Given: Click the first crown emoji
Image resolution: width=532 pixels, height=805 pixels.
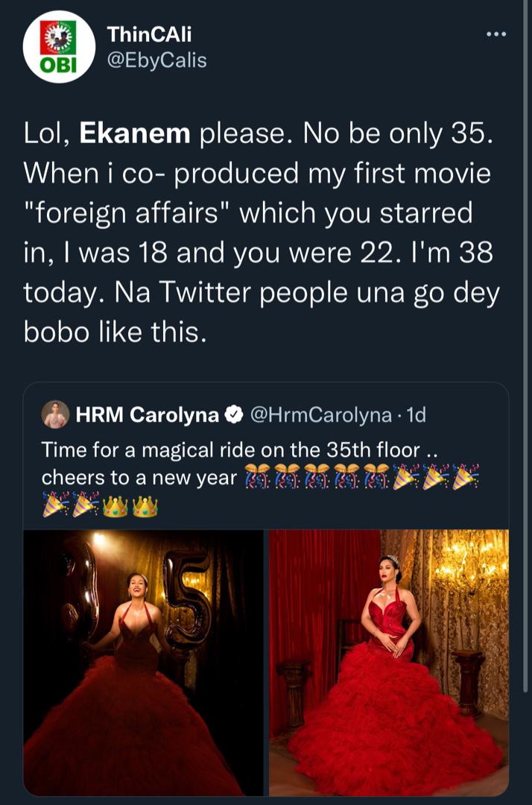Looking at the screenshot, I should coord(115,506).
